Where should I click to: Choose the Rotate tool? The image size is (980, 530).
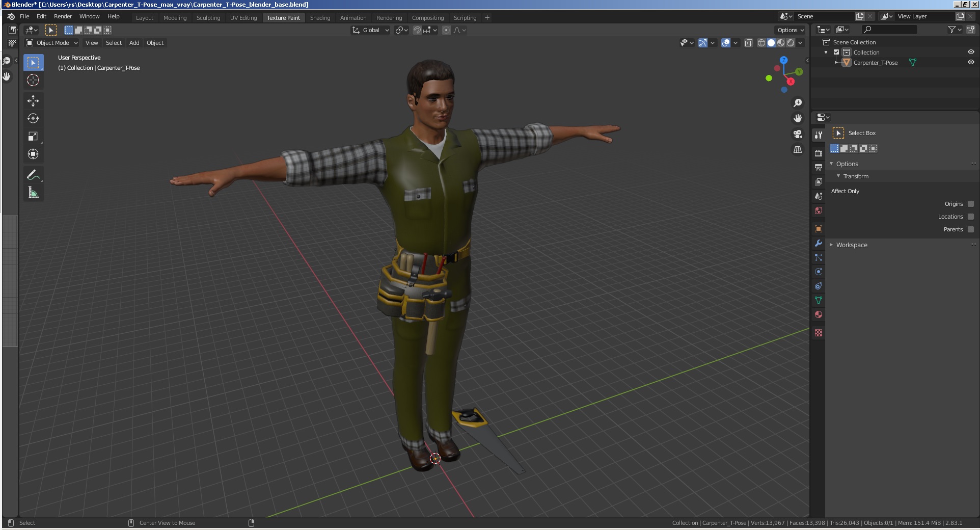tap(33, 119)
